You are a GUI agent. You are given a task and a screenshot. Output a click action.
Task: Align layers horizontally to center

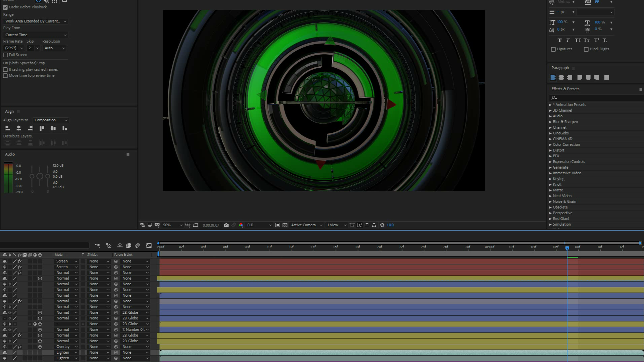(19, 128)
